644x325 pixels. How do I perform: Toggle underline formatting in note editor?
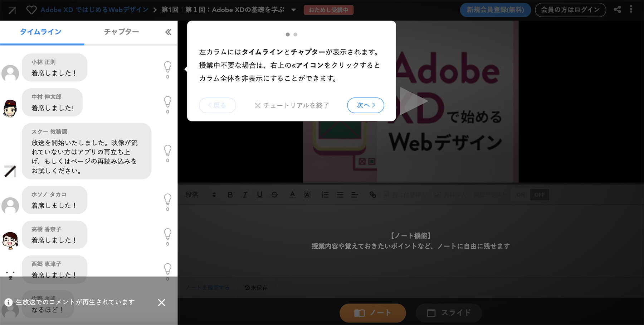click(260, 195)
